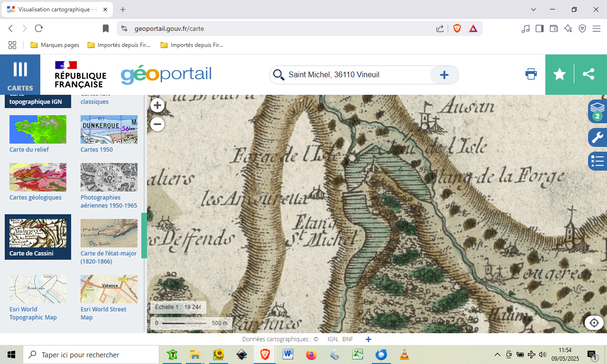This screenshot has width=607, height=364.
Task: Click taskbar search box
Action: tap(91, 355)
